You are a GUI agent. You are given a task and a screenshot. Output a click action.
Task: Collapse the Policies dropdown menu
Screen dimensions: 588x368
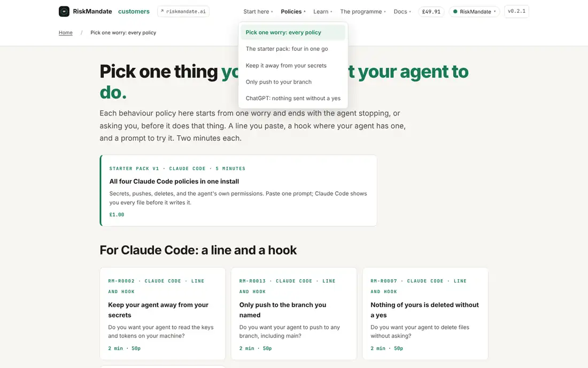click(293, 12)
